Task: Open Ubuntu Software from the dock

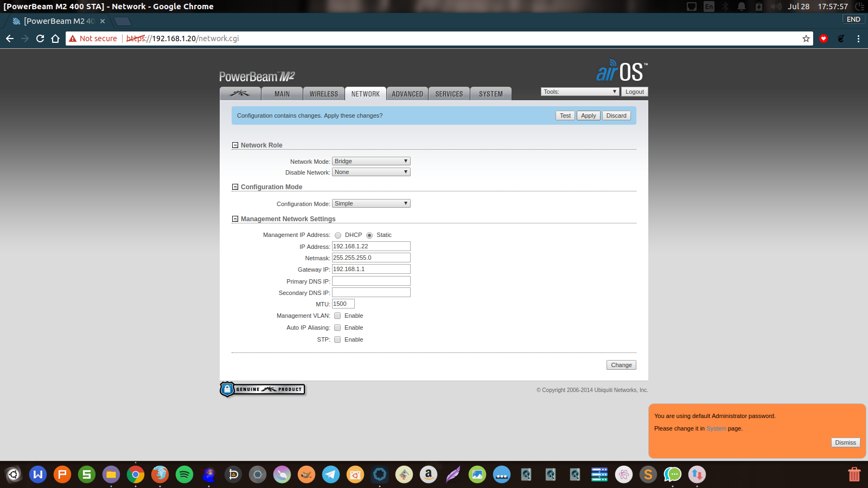Action: coord(355,475)
